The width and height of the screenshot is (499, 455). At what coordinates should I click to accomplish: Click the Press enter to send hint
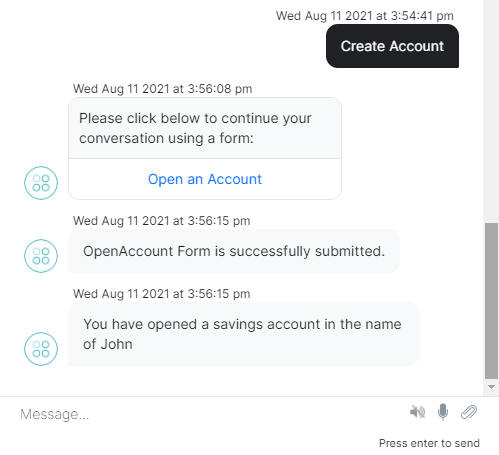coord(429,443)
